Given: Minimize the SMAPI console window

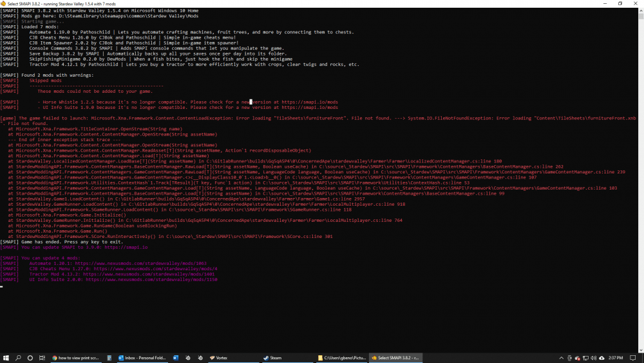Looking at the screenshot, I should coord(605,4).
